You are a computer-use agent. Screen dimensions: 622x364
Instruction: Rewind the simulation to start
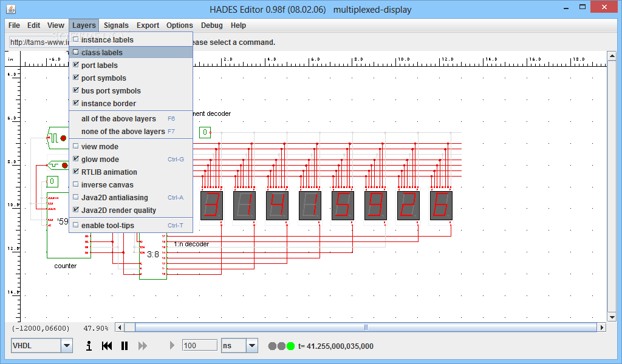[x=107, y=346]
